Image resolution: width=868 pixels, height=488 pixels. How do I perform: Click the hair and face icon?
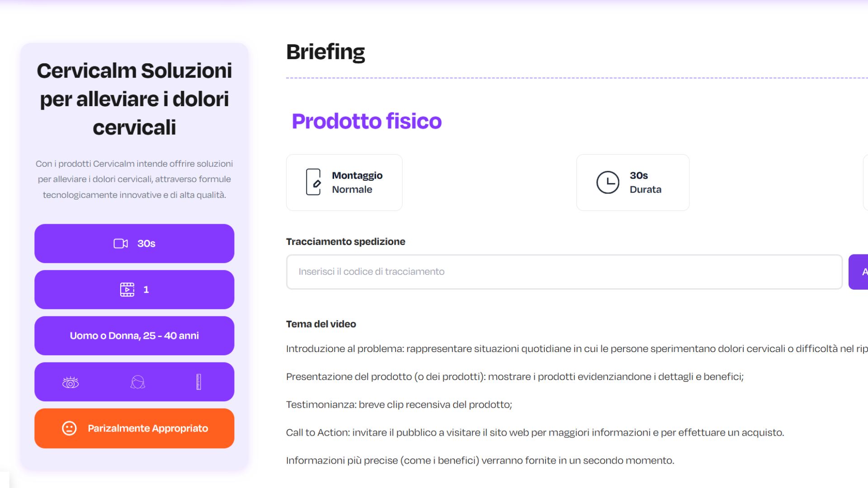pyautogui.click(x=137, y=382)
